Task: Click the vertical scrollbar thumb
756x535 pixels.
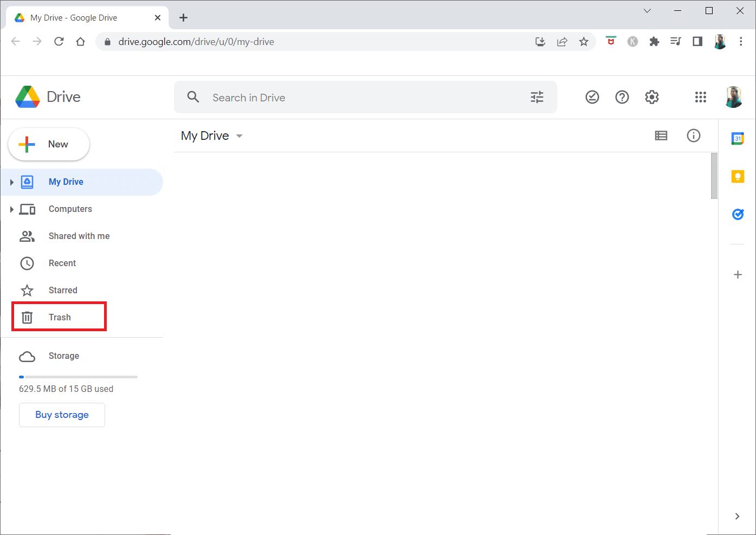Action: [714, 176]
